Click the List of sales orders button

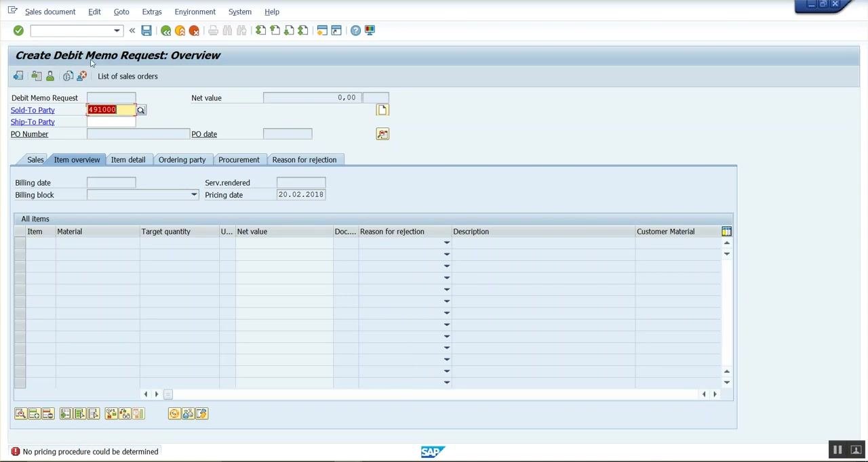[x=127, y=76]
